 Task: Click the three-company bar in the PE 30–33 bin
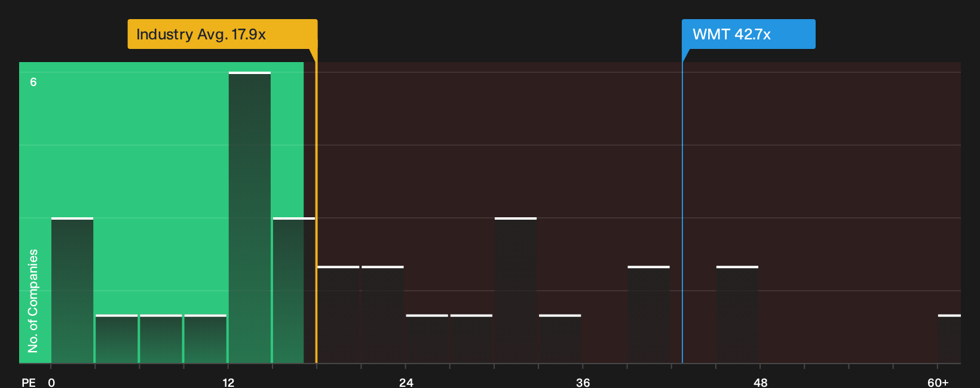click(516, 290)
